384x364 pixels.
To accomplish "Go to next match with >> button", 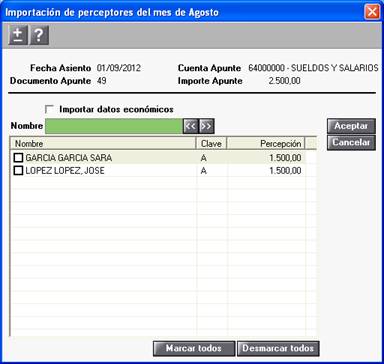I will [206, 126].
